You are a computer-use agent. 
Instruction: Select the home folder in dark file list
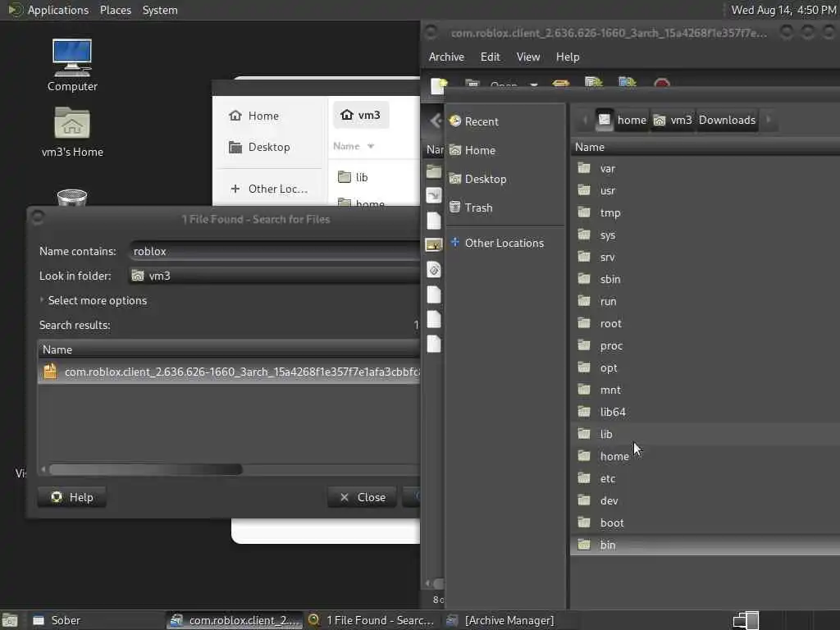[705, 456]
